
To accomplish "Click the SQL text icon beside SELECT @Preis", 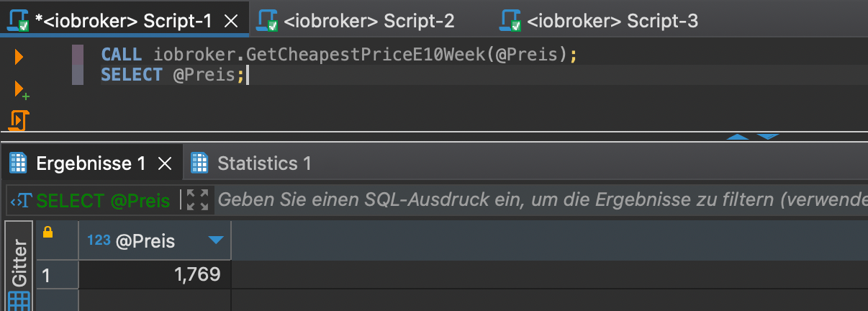I will (20, 201).
